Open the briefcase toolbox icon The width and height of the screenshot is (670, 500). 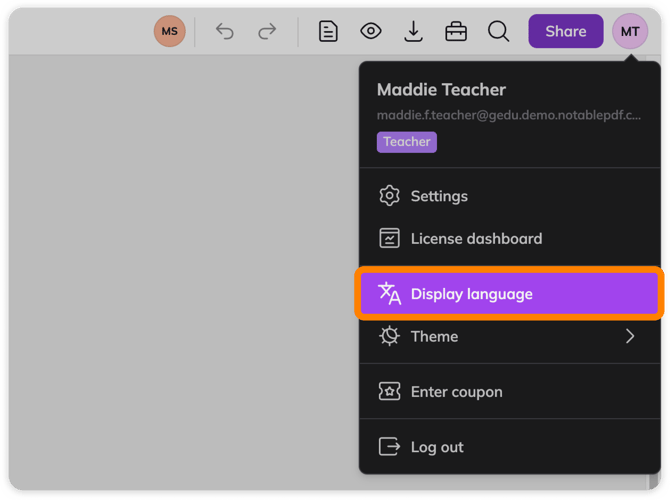(x=456, y=31)
